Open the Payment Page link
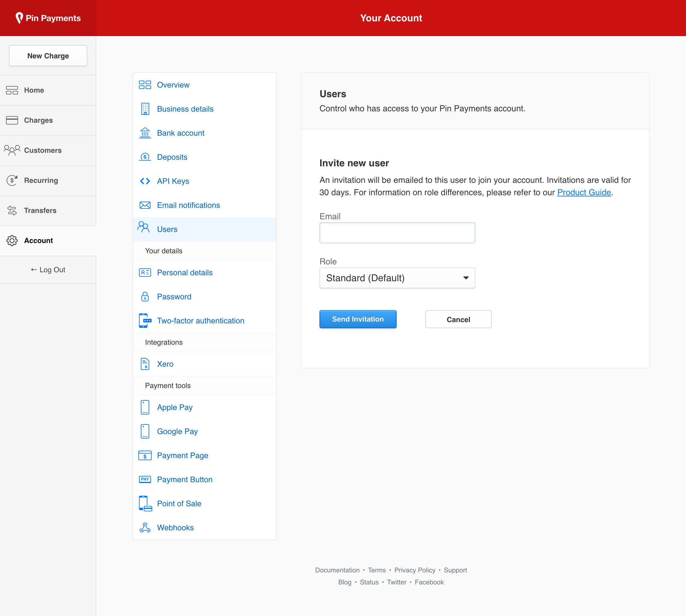Screen dimensions: 686x616 pyautogui.click(x=183, y=456)
